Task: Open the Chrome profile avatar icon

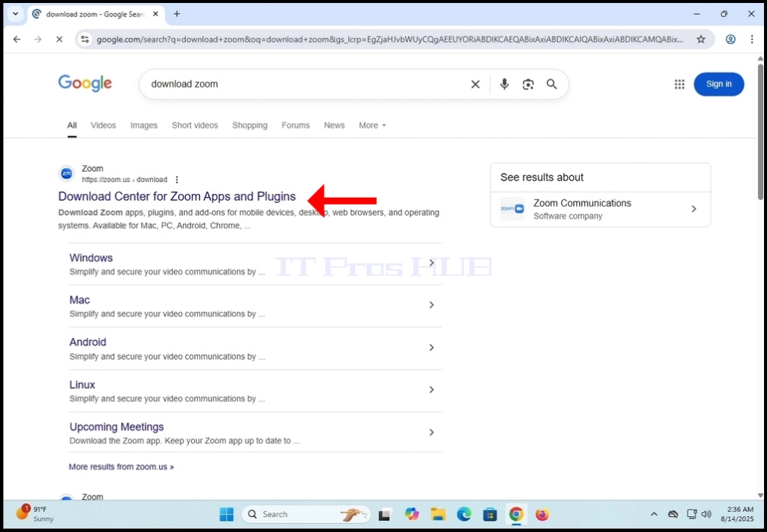Action: [730, 39]
